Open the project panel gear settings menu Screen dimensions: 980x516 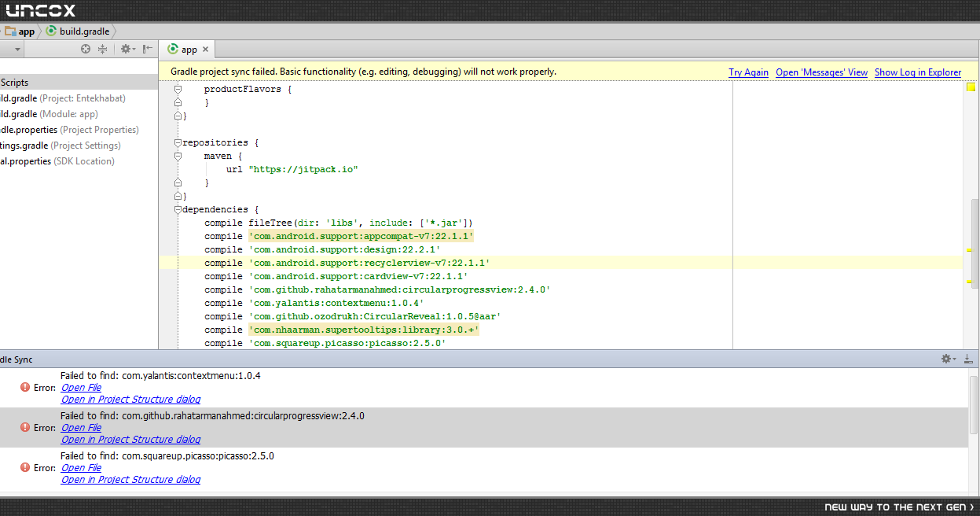(127, 49)
